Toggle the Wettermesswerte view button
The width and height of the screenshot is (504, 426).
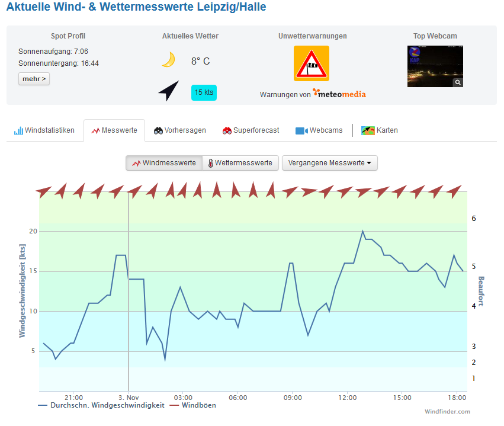240,163
